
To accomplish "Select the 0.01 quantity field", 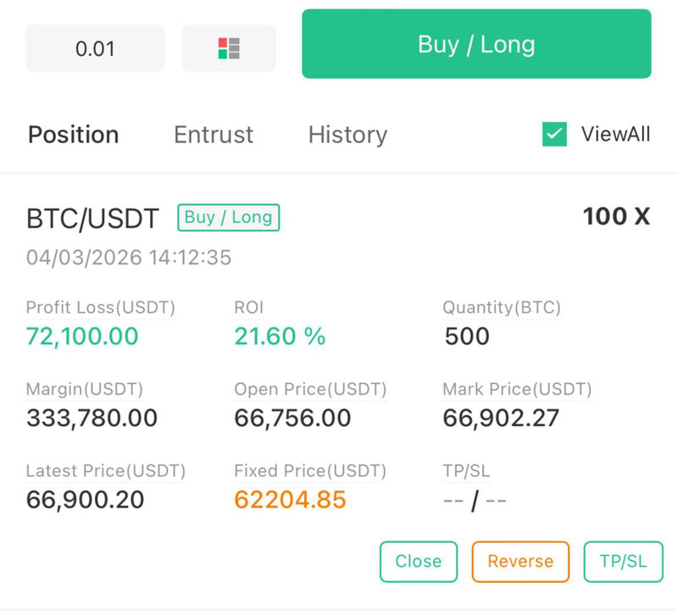I will click(95, 48).
